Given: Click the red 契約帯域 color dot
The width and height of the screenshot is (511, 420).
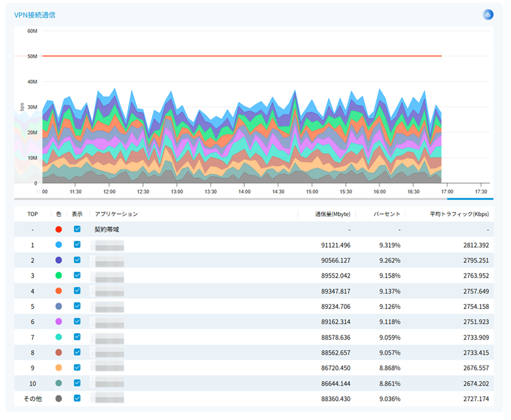Looking at the screenshot, I should [58, 230].
